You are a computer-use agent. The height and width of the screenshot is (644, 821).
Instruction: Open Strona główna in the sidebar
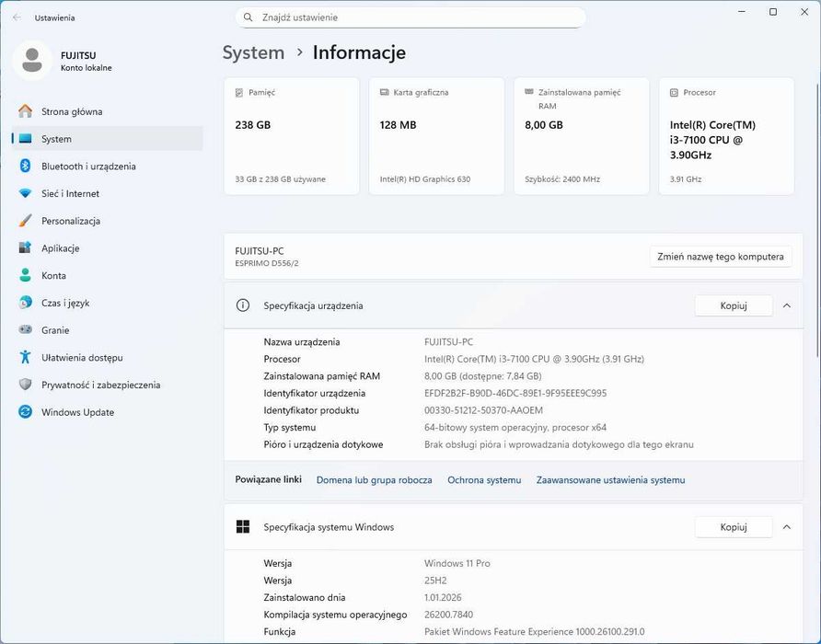[108, 111]
